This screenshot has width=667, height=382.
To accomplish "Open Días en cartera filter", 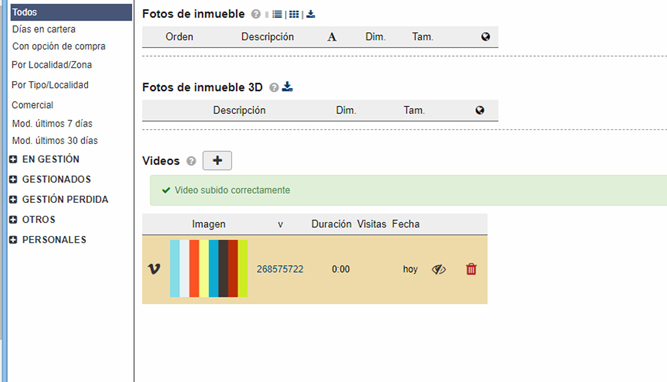I will [44, 29].
